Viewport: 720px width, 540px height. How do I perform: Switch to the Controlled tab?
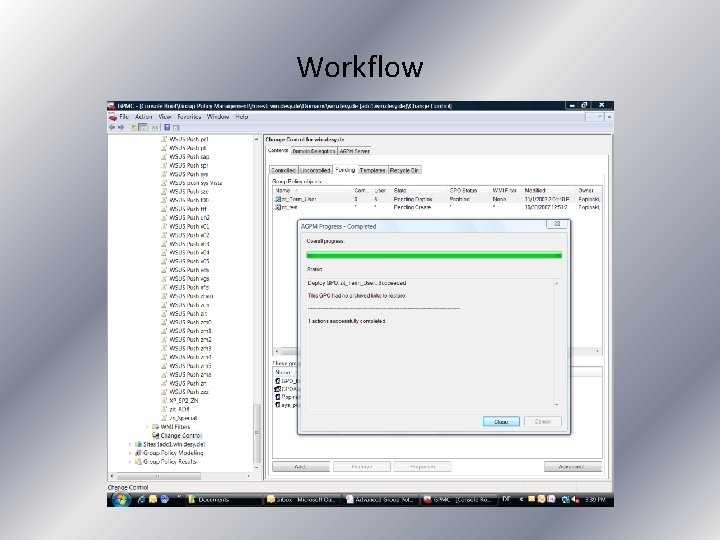[x=283, y=170]
